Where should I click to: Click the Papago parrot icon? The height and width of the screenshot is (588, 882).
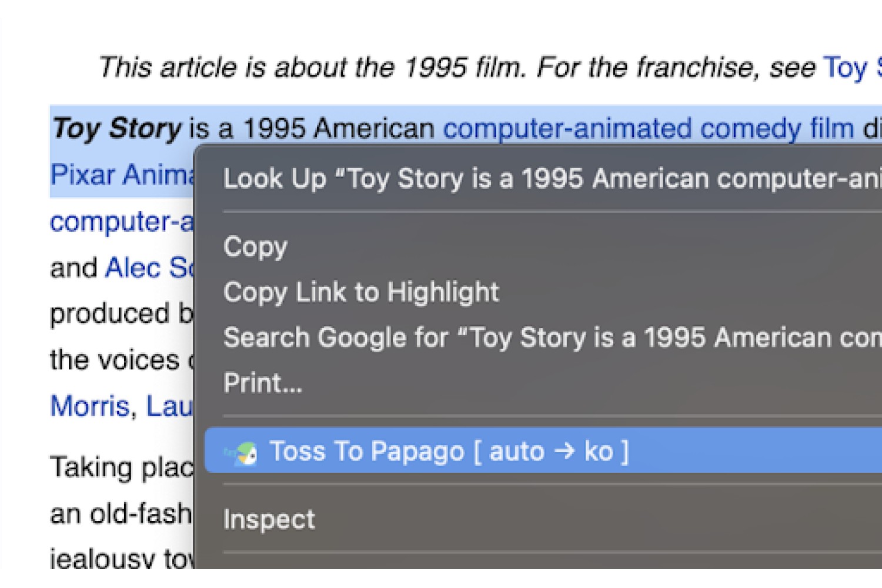click(x=242, y=453)
